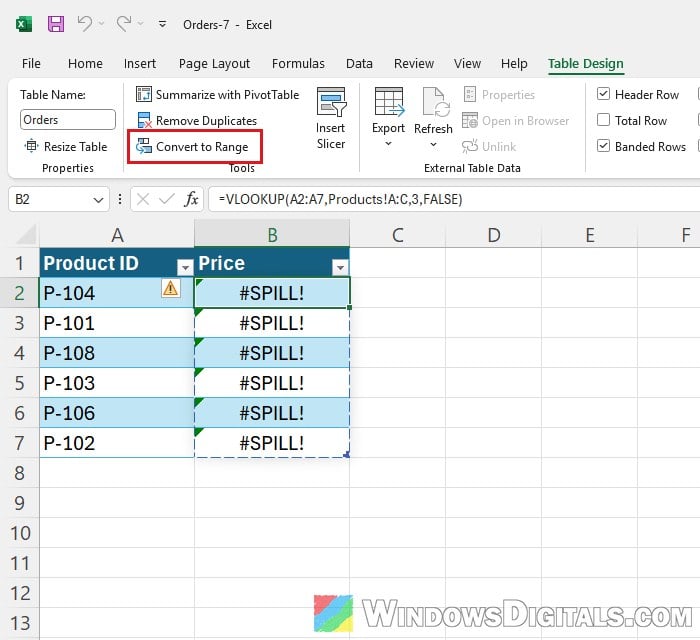
Task: Edit the Table Name field containing Orders
Action: 68,120
